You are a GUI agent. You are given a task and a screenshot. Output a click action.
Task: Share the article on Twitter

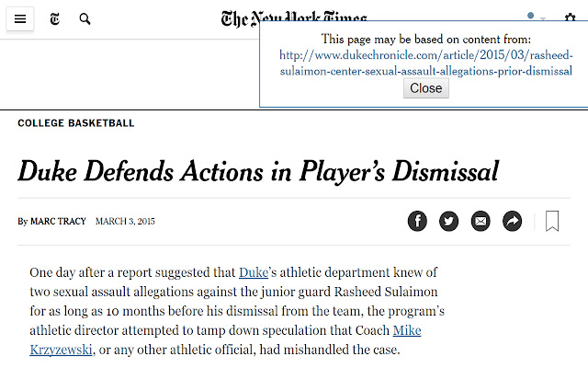pyautogui.click(x=448, y=221)
